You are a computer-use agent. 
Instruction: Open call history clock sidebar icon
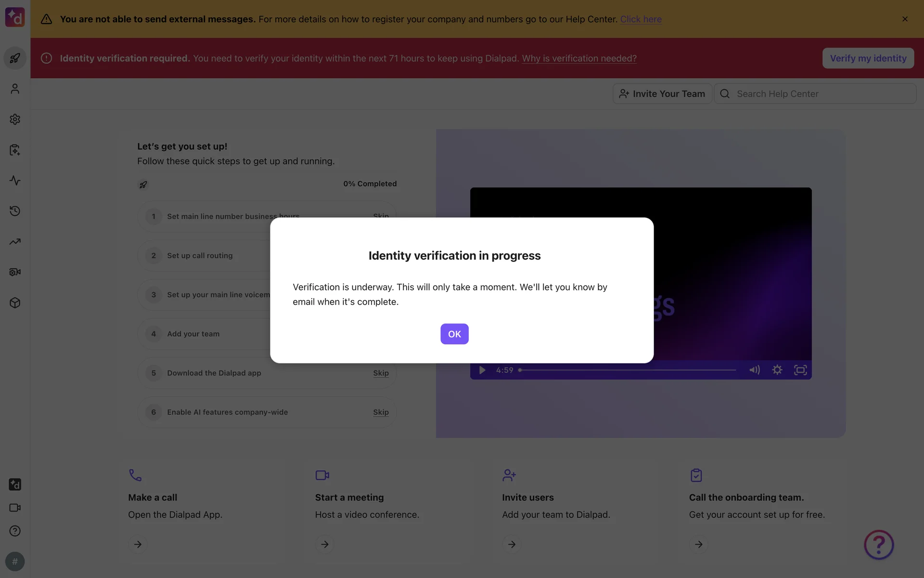pyautogui.click(x=15, y=211)
